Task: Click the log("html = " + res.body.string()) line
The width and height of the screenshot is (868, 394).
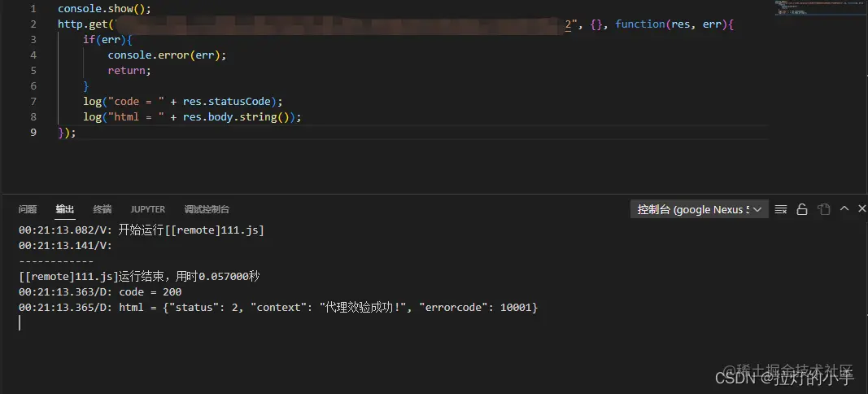Action: (192, 117)
